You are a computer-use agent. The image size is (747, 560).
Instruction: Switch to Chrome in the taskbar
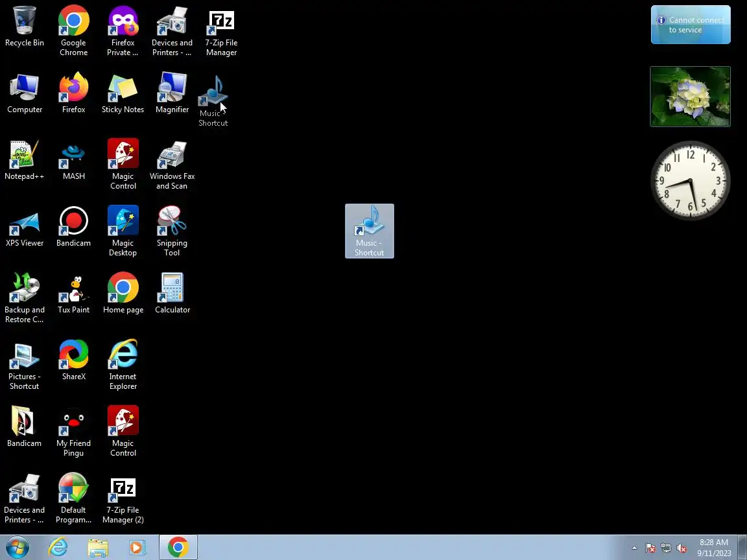click(178, 547)
